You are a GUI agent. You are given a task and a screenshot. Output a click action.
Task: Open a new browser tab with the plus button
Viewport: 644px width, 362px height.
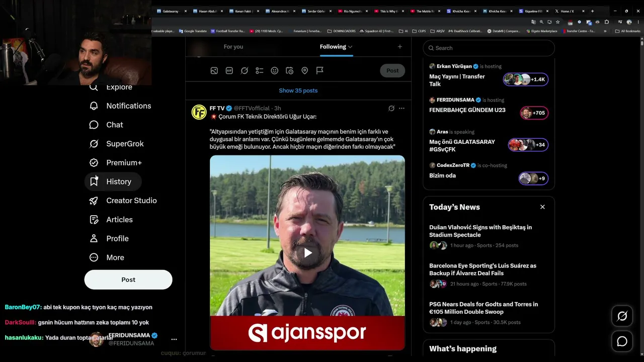(x=592, y=11)
